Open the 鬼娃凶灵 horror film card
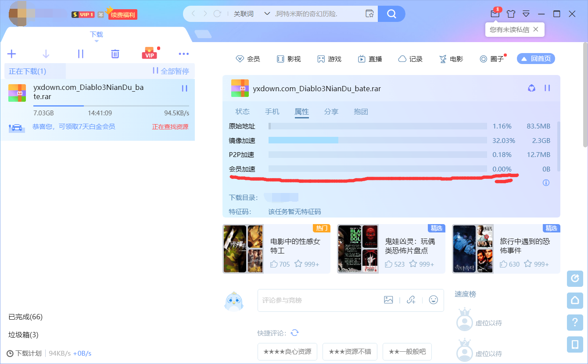This screenshot has height=364, width=588. 391,249
